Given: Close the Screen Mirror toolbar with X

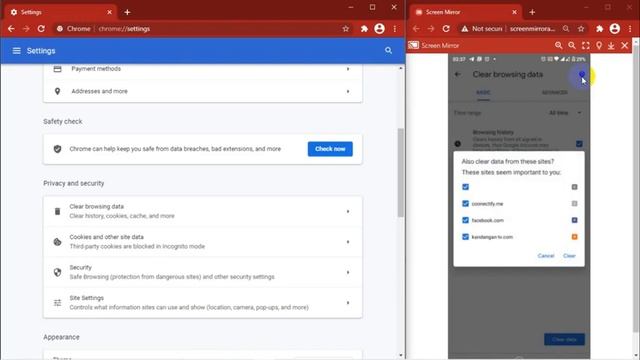Looking at the screenshot, I should click(624, 45).
